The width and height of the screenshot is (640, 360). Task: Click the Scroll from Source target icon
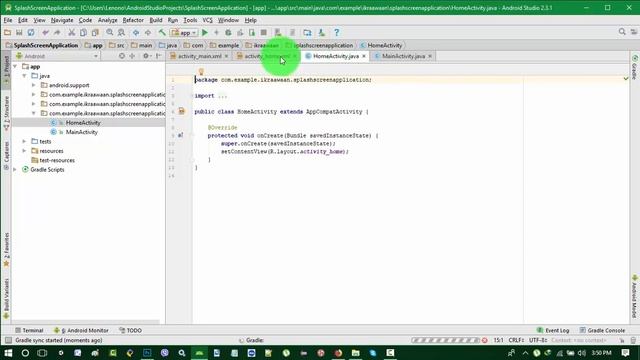coord(122,56)
